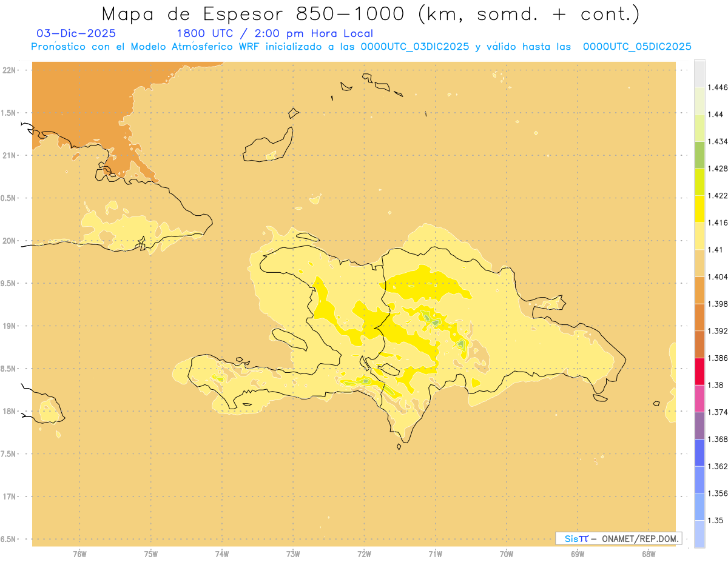Click the '75W' longitude axis label
The width and height of the screenshot is (728, 562).
tap(151, 554)
